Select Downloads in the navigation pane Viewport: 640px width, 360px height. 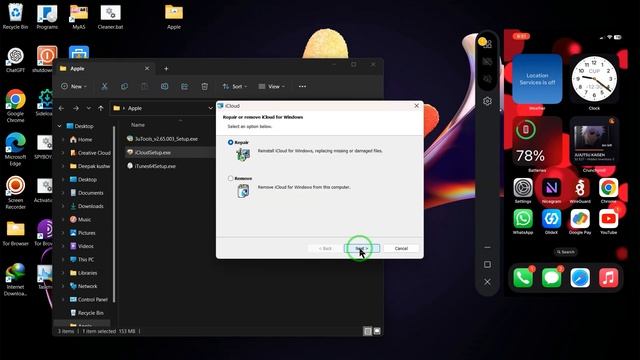(87, 206)
